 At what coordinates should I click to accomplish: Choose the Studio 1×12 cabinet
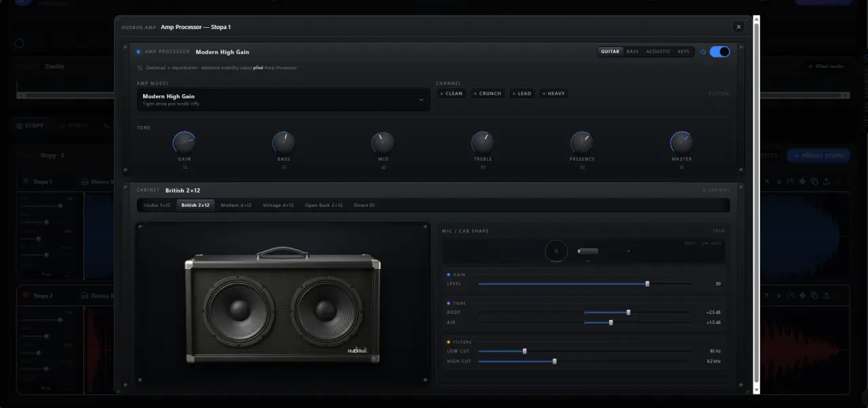click(157, 205)
